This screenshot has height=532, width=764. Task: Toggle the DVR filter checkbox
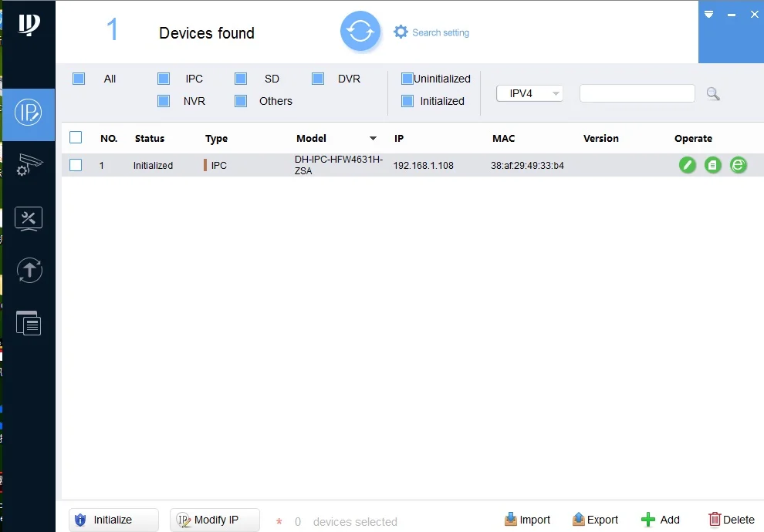[318, 79]
